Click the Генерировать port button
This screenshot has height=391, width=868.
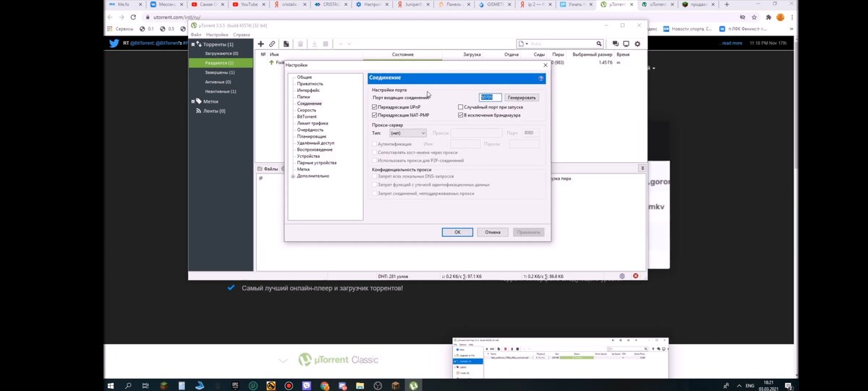click(522, 97)
